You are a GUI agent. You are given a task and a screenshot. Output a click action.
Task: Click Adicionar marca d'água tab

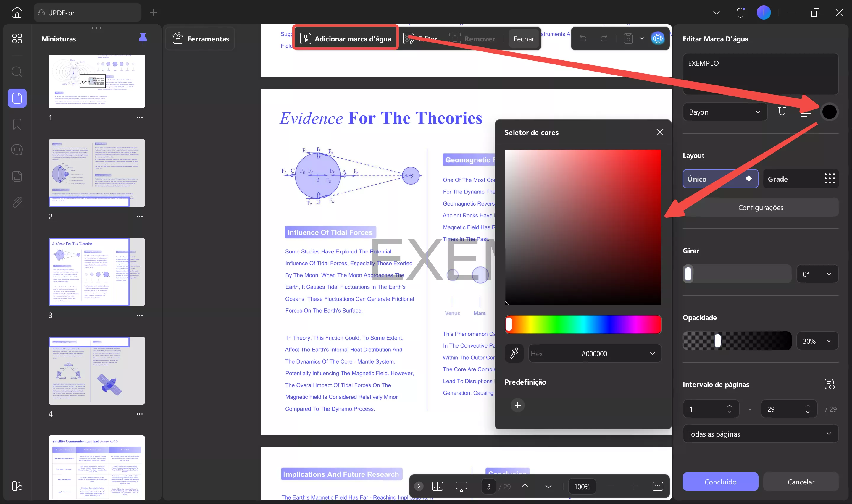[x=346, y=38]
